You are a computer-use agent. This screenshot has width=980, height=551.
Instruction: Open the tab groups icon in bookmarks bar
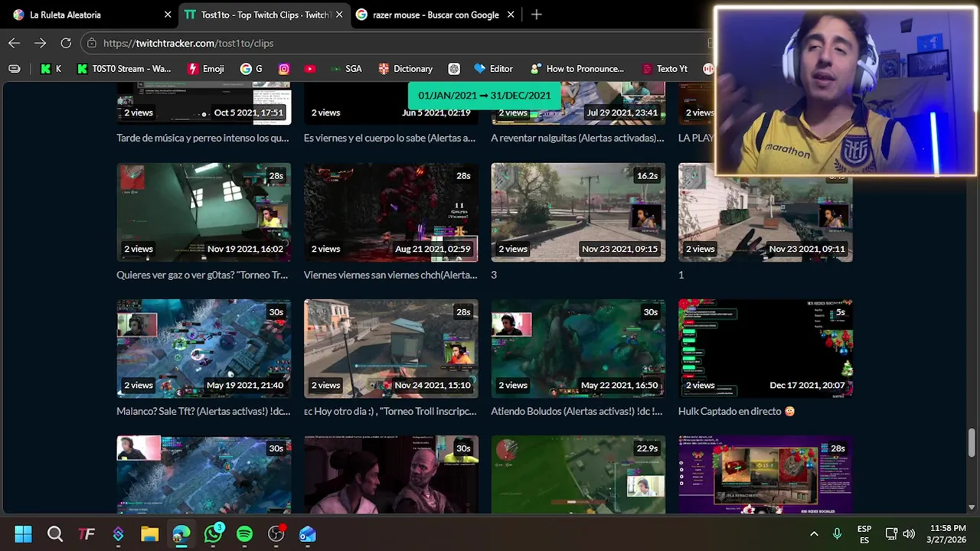[x=15, y=69]
